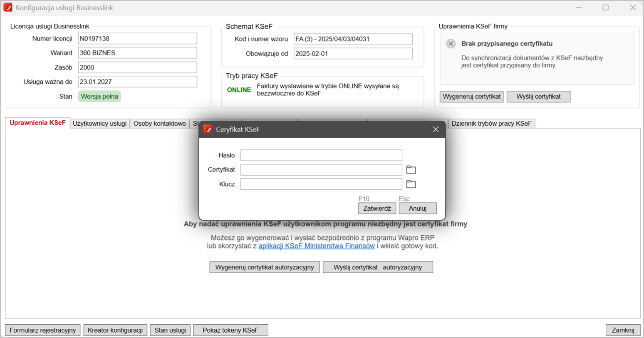This screenshot has width=644, height=338.
Task: Click the Klucz path input field
Action: [321, 184]
